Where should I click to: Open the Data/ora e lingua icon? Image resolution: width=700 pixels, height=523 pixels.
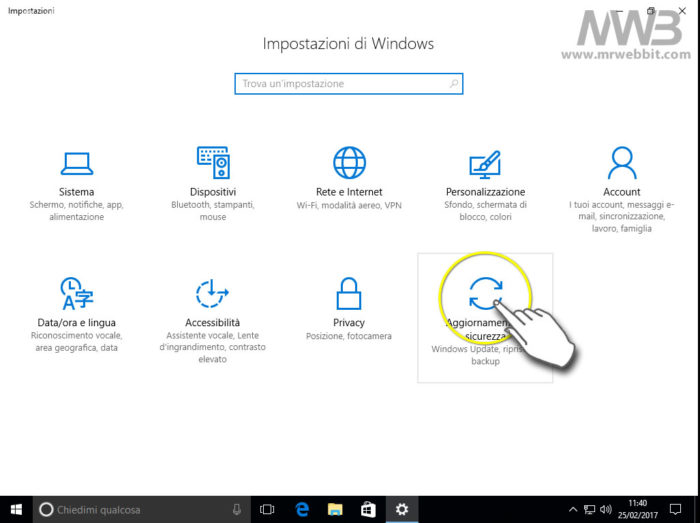77,293
